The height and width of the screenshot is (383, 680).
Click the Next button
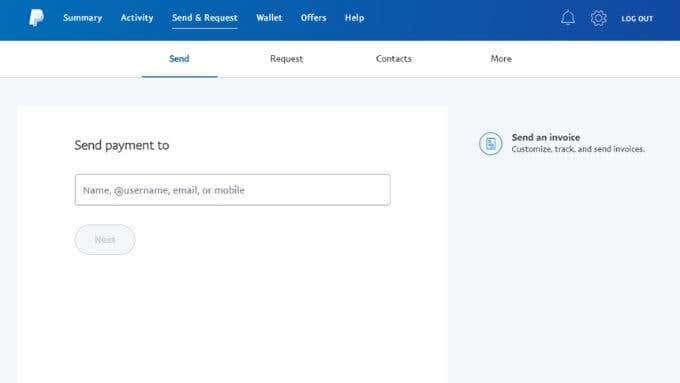(105, 239)
